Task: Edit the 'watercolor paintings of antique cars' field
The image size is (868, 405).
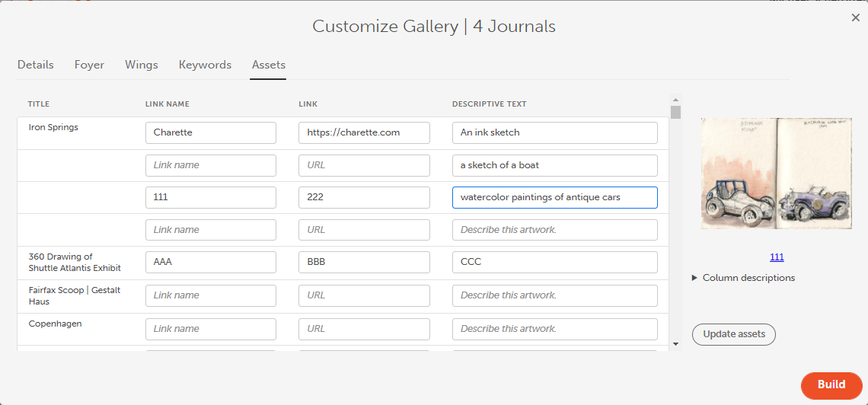Action: pyautogui.click(x=554, y=197)
